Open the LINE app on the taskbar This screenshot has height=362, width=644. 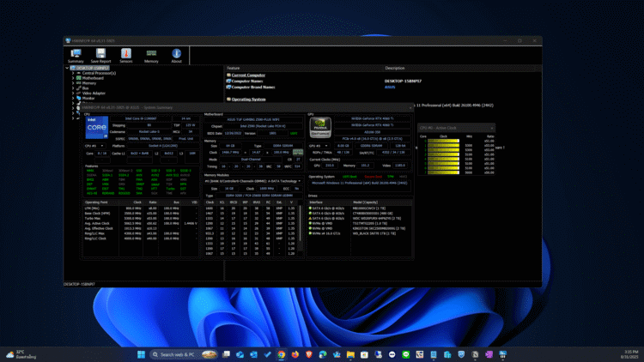(x=406, y=354)
